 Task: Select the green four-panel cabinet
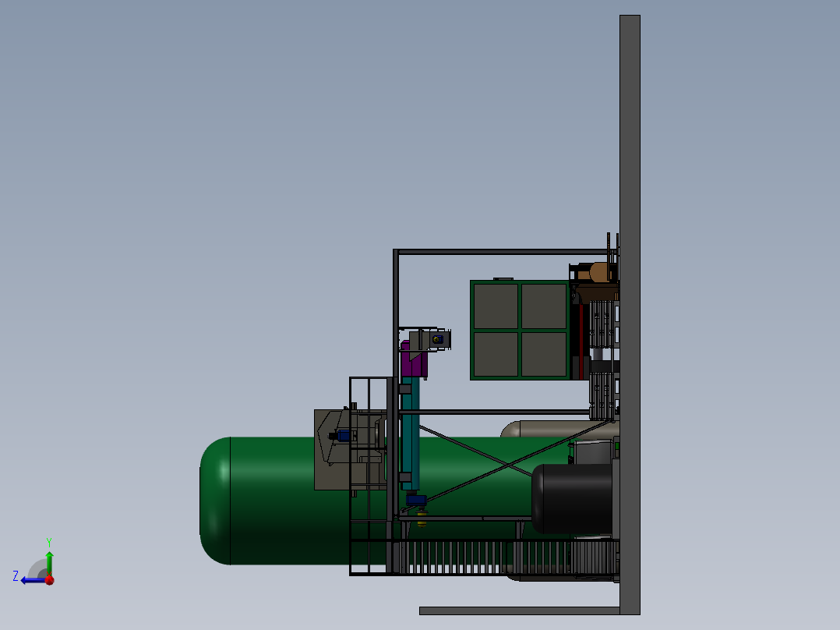point(520,330)
